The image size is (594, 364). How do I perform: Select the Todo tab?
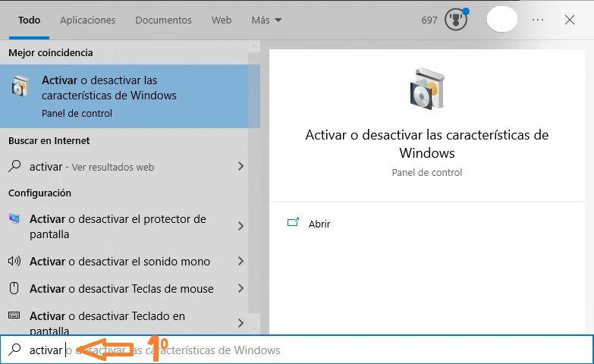(29, 20)
